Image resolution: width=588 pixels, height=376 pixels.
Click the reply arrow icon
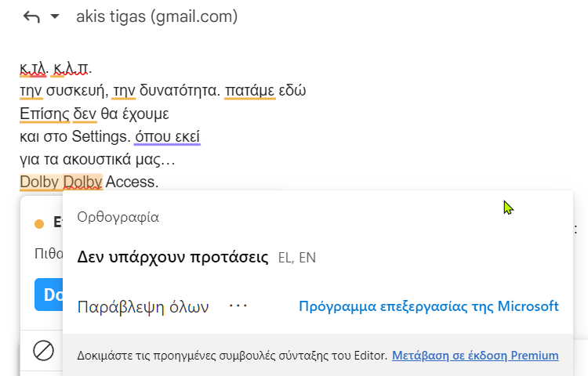pos(31,17)
